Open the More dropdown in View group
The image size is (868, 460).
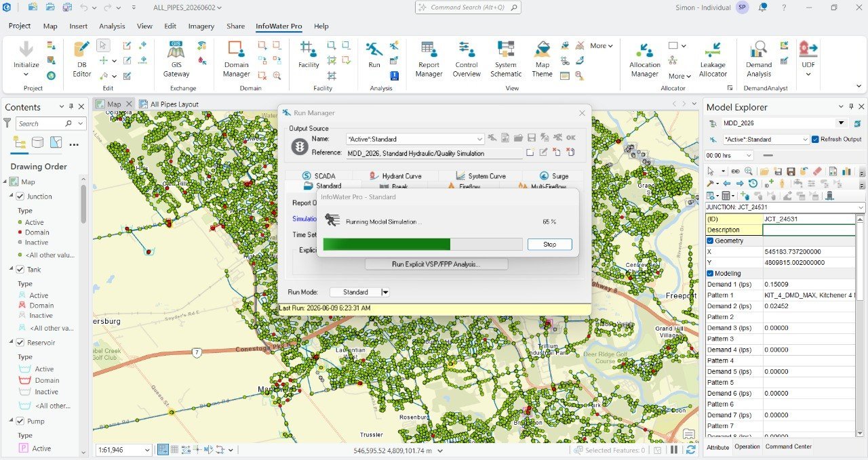point(601,46)
